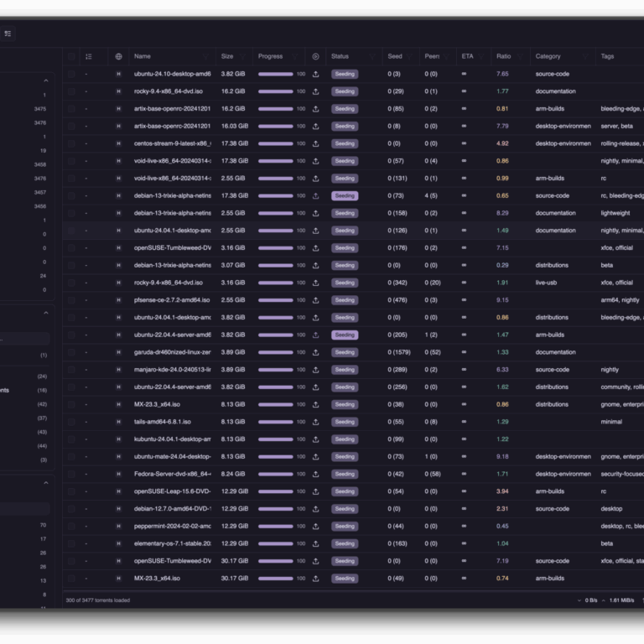This screenshot has height=644, width=644.
Task: Check the elementary-os-7.1-stable row checkbox
Action: [x=71, y=543]
